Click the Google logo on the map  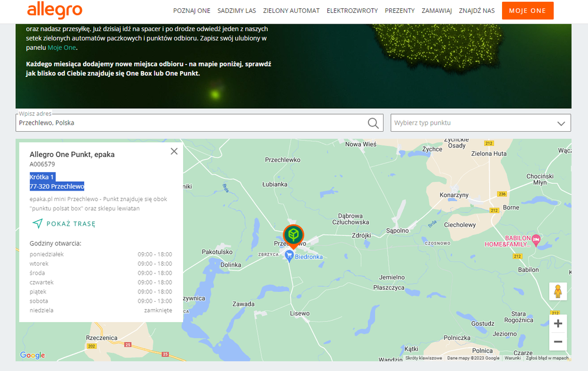32,355
